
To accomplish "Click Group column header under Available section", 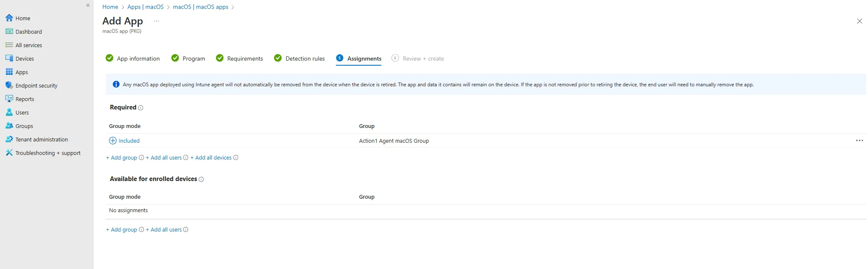I will point(367,197).
